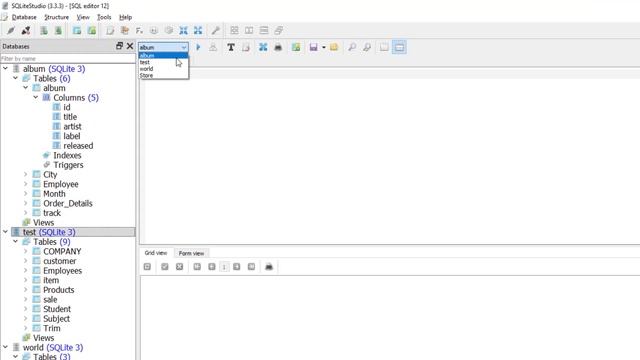Click the Add database icon
Image resolution: width=640 pixels, height=360 pixels.
point(44,31)
